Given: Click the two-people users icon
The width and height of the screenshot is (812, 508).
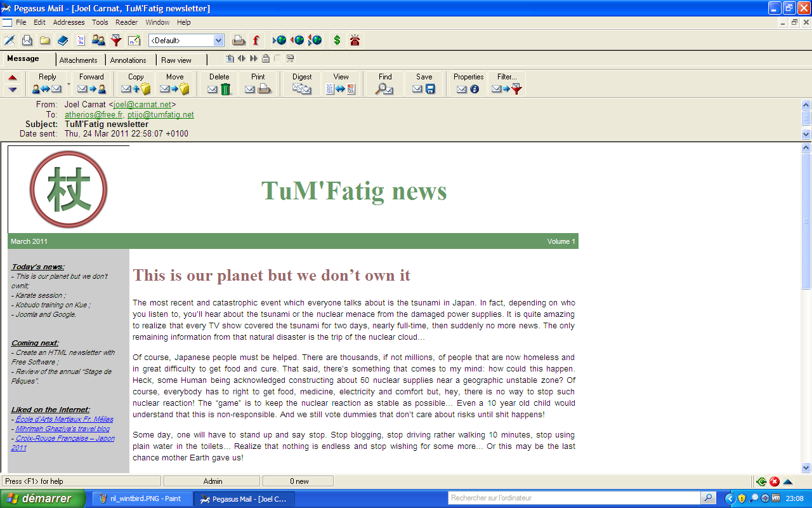Looking at the screenshot, I should (x=98, y=40).
